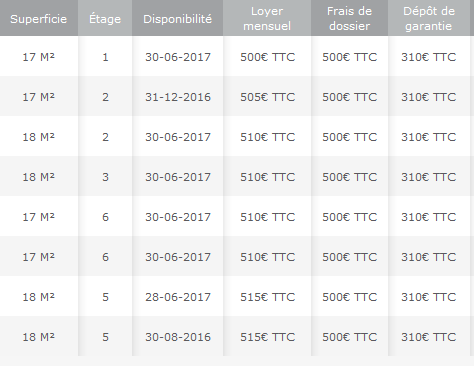
Task: Click the Dépôt de garantie header
Action: coord(429,19)
